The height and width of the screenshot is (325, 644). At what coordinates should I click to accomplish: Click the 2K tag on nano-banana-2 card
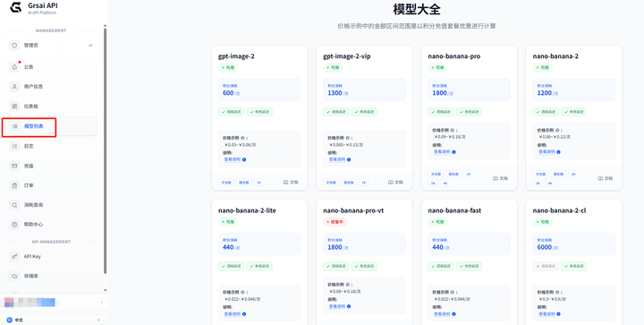click(x=538, y=184)
